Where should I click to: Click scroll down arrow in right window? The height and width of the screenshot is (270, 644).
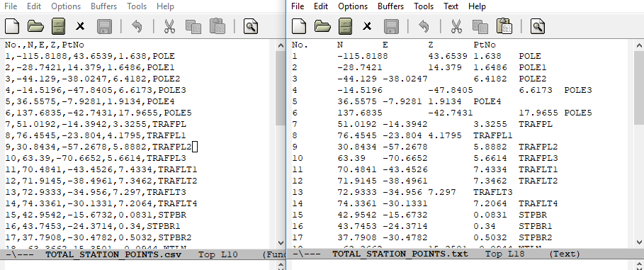click(640, 242)
